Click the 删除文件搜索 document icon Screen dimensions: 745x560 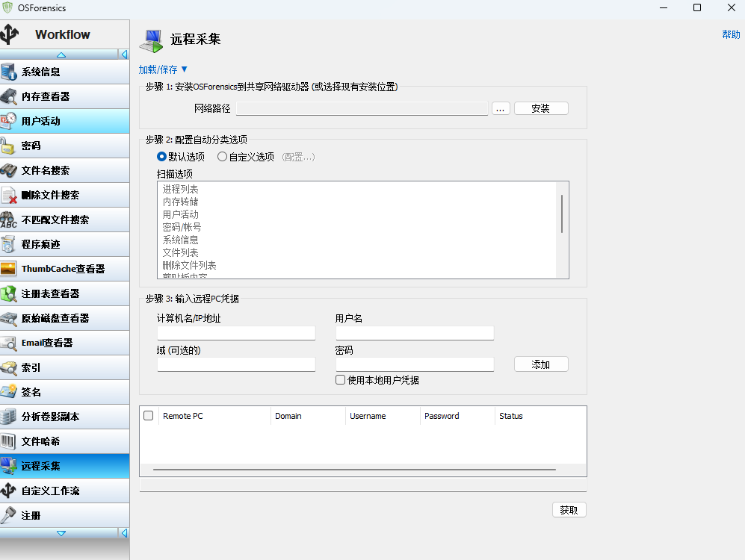(x=8, y=195)
